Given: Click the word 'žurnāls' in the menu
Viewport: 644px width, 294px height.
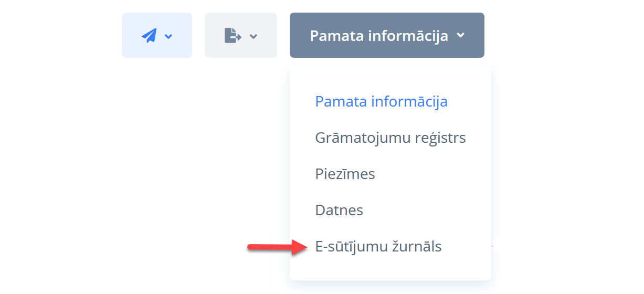Looking at the screenshot, I should tap(417, 247).
